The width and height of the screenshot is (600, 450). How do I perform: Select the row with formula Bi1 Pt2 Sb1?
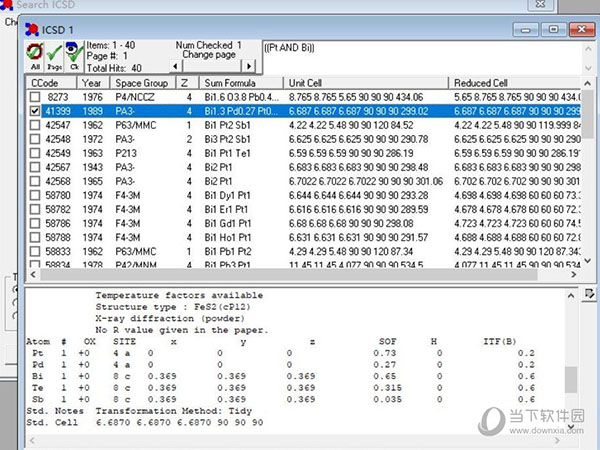(305, 125)
